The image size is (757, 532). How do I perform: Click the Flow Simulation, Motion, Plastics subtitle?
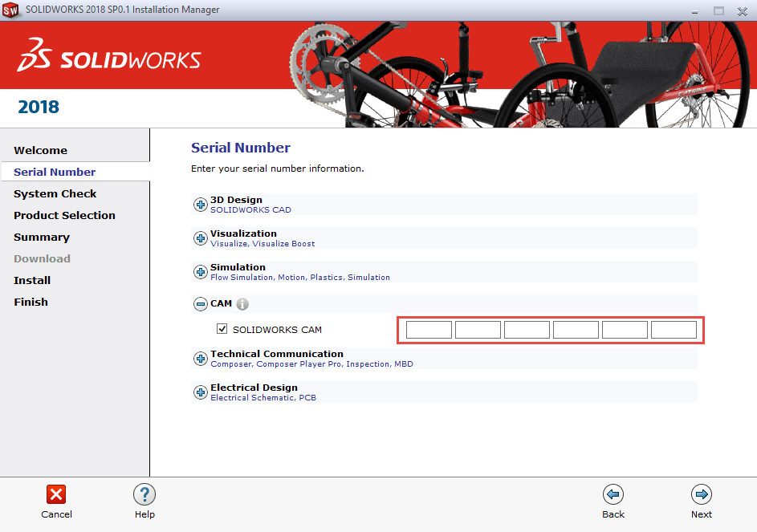(300, 278)
